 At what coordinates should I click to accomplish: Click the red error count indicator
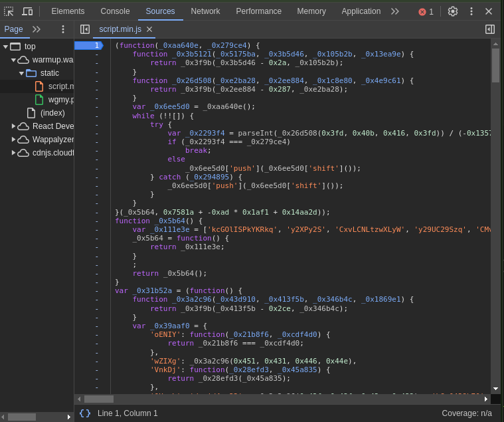[426, 12]
